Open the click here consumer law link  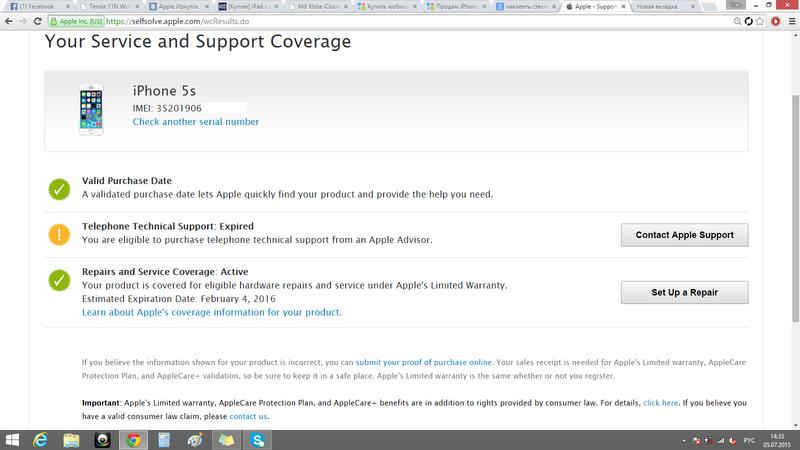[x=661, y=403]
